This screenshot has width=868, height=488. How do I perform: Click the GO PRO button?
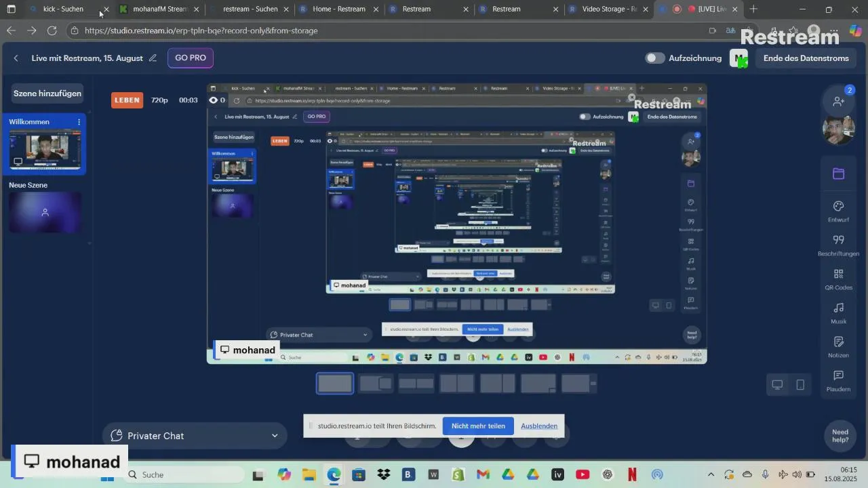(x=191, y=58)
